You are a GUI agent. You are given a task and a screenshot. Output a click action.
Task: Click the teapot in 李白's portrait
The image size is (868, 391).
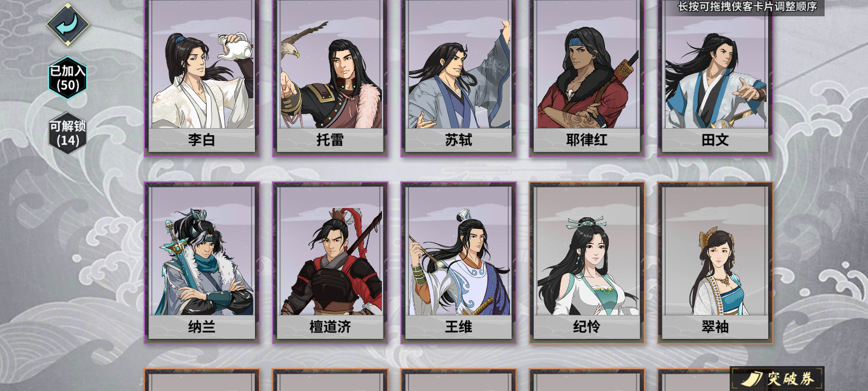[235, 47]
